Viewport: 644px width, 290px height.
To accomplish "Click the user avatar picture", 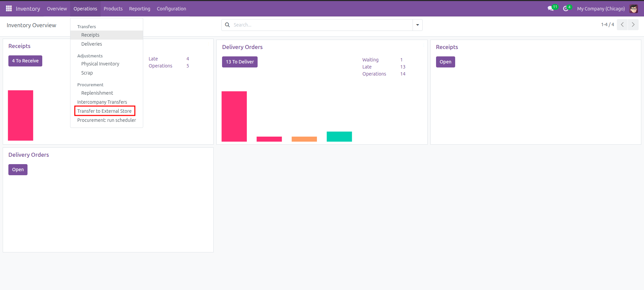I will [634, 9].
